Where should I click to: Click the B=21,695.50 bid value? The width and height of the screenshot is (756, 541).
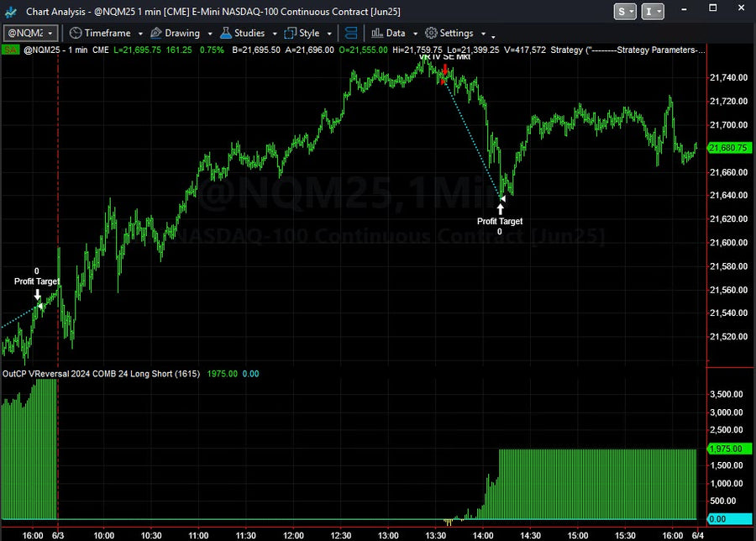[256, 50]
